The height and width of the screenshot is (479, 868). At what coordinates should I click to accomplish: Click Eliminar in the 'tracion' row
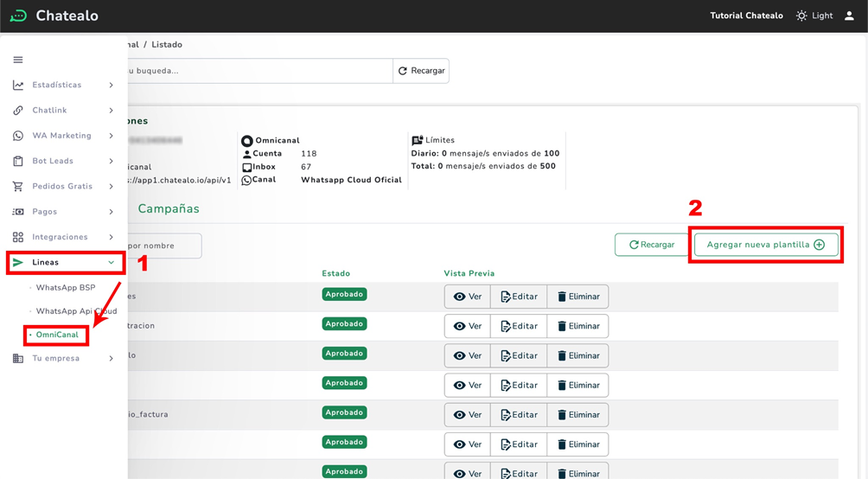[578, 326]
